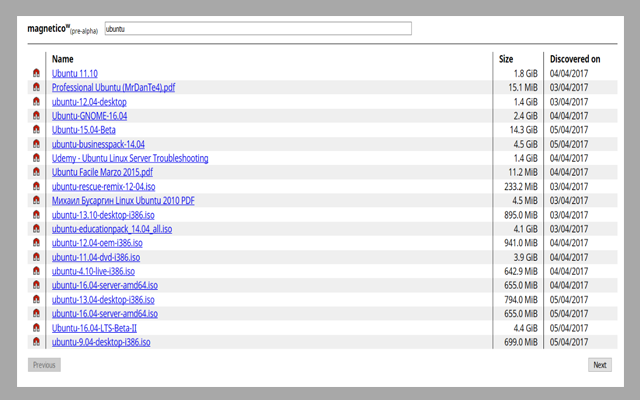Click magnet icon beside Ubuntu 11.10
This screenshot has height=400, width=640.
point(37,74)
